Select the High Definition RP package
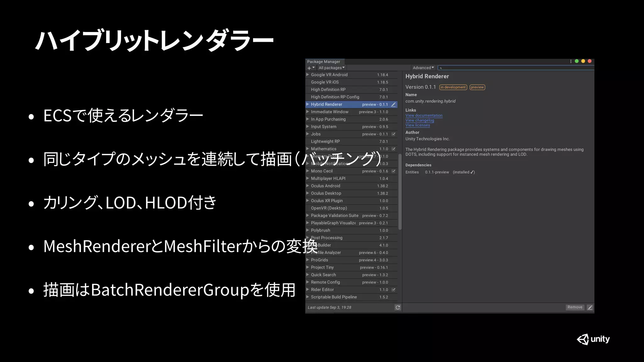 pos(352,90)
